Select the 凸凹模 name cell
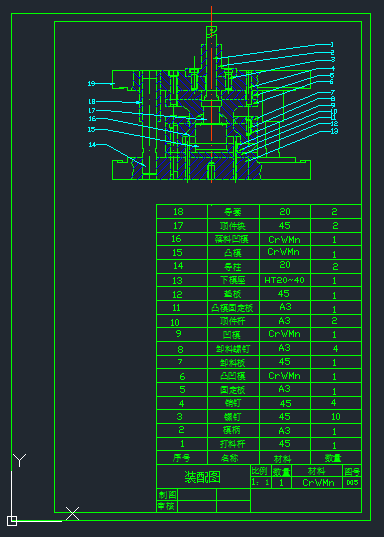The height and width of the screenshot is (537, 384). [233, 376]
